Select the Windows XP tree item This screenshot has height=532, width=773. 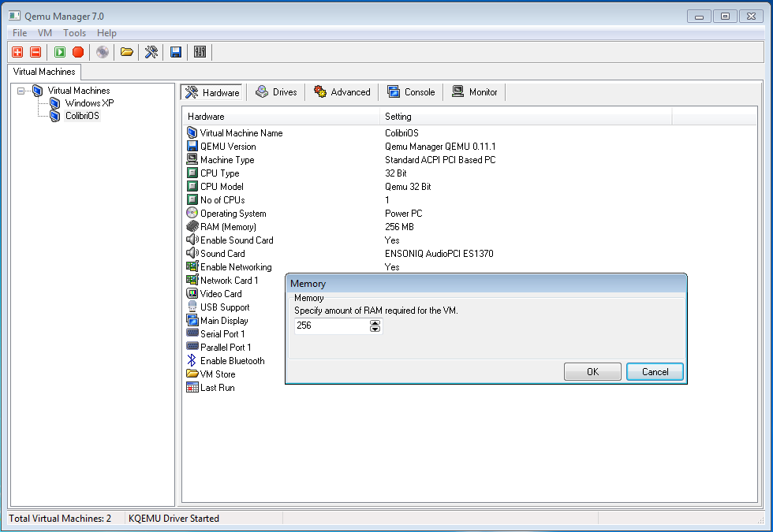89,103
